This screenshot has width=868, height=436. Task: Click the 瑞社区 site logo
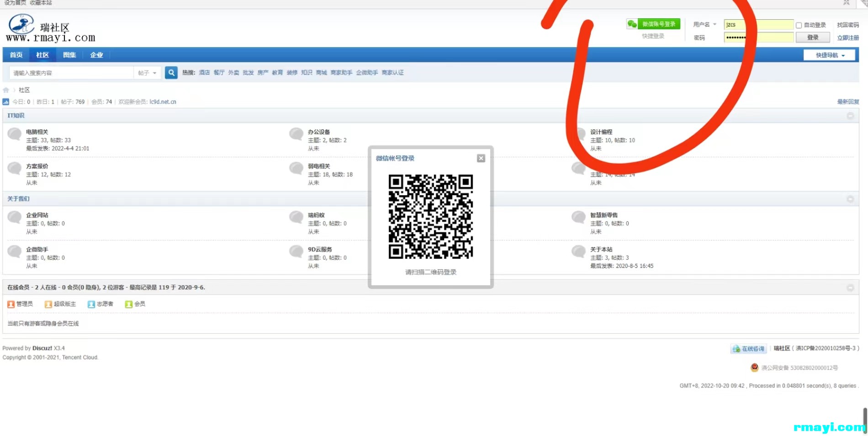coord(50,28)
